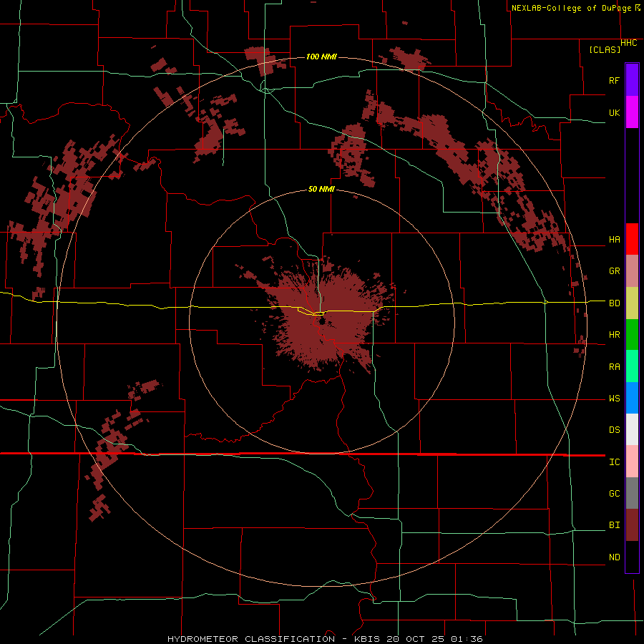Click the '01:36' timestamp

[467, 639]
